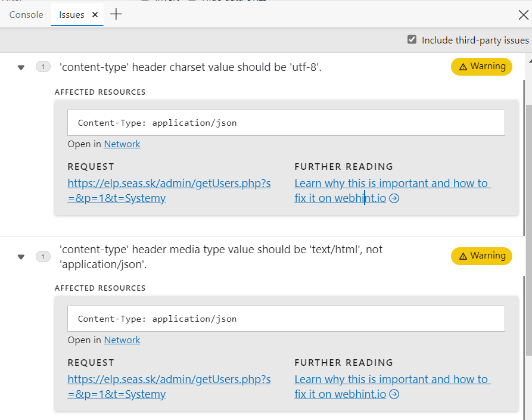The height and width of the screenshot is (420, 532).
Task: Select Content-Type code box in charset issue
Action: click(x=286, y=123)
